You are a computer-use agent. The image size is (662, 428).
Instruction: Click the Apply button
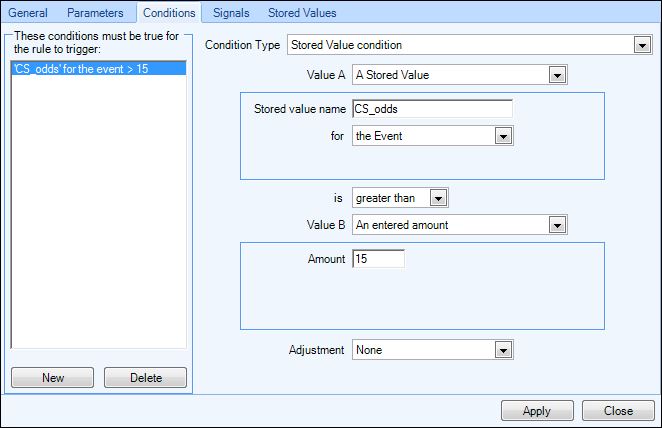click(537, 411)
